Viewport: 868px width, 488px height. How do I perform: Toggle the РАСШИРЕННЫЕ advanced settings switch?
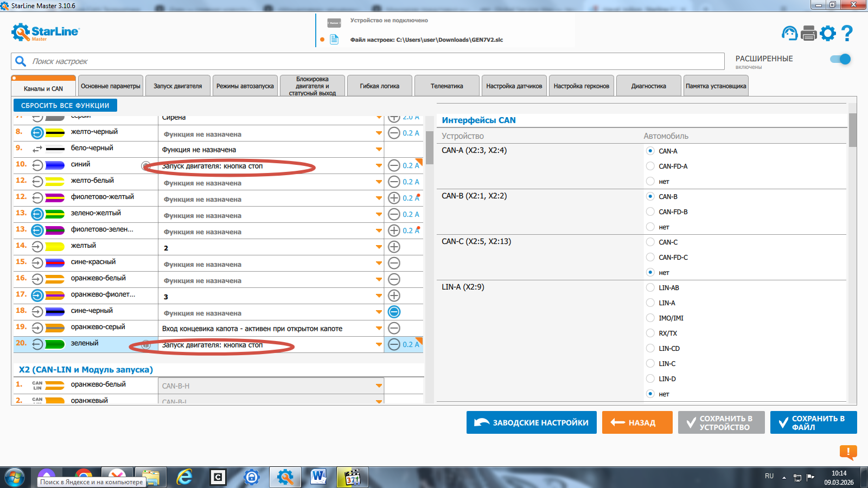(x=840, y=59)
